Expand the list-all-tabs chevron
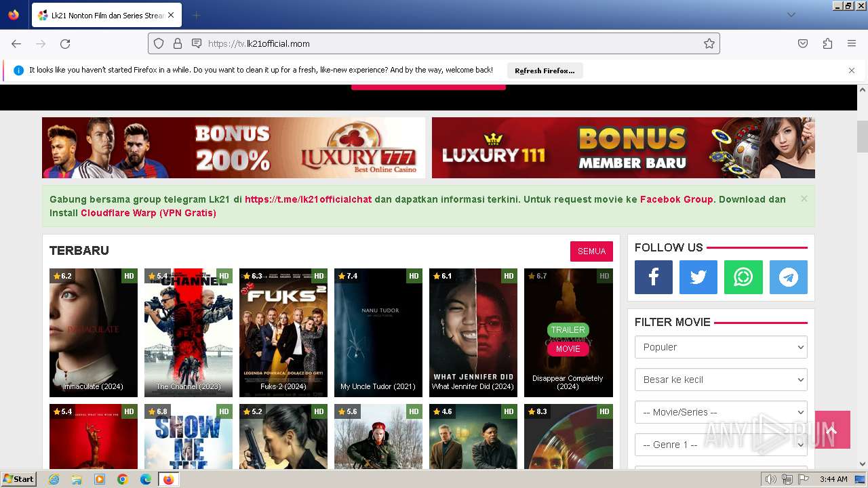868x488 pixels. pyautogui.click(x=791, y=15)
